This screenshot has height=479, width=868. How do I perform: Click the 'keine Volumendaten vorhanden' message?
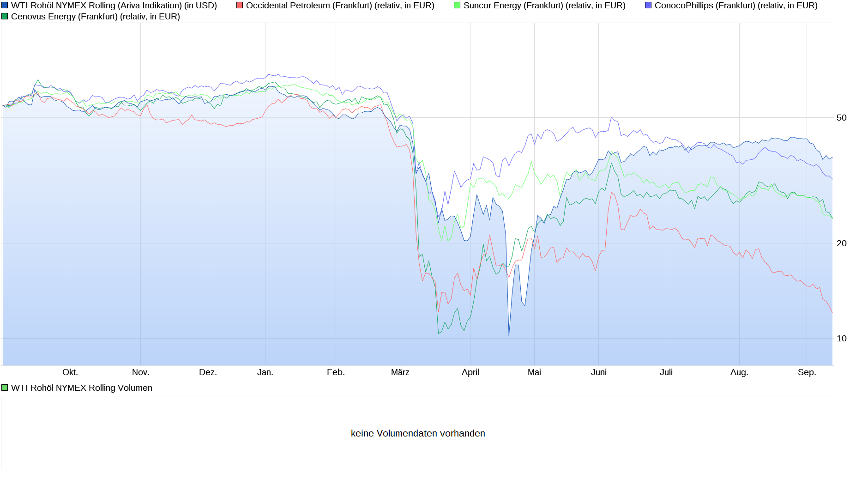click(x=418, y=433)
